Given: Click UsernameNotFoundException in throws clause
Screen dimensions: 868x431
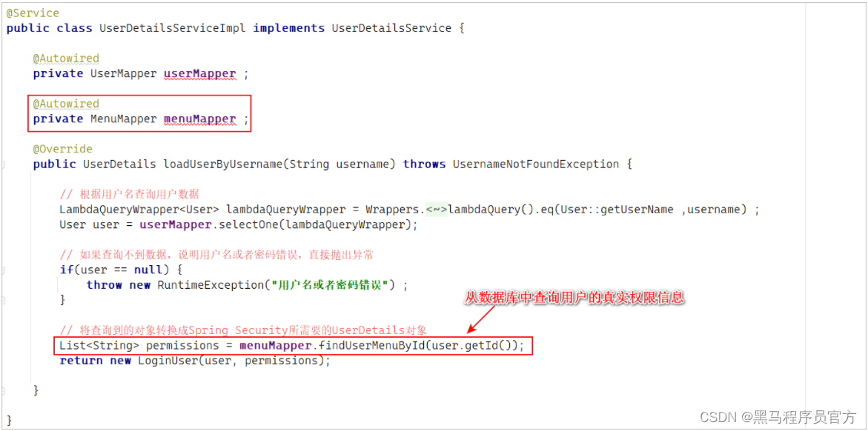Looking at the screenshot, I should click(x=536, y=164).
